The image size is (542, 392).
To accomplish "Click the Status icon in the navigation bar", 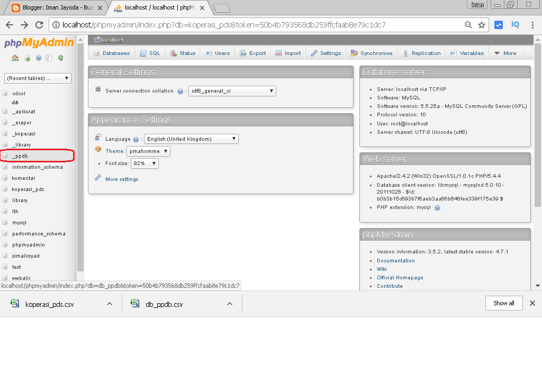I will 183,53.
